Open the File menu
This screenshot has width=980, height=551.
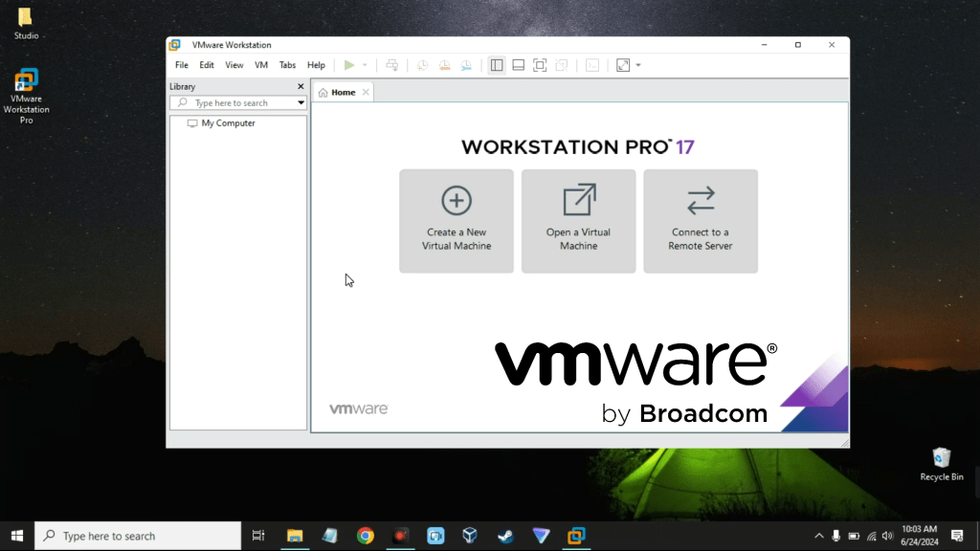(x=182, y=65)
